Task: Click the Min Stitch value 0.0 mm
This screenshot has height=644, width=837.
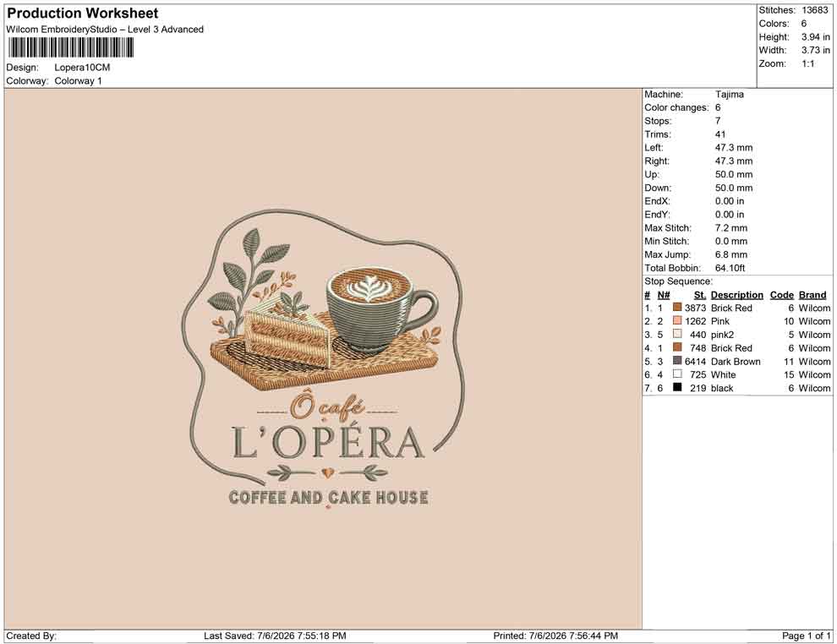Action: coord(731,241)
